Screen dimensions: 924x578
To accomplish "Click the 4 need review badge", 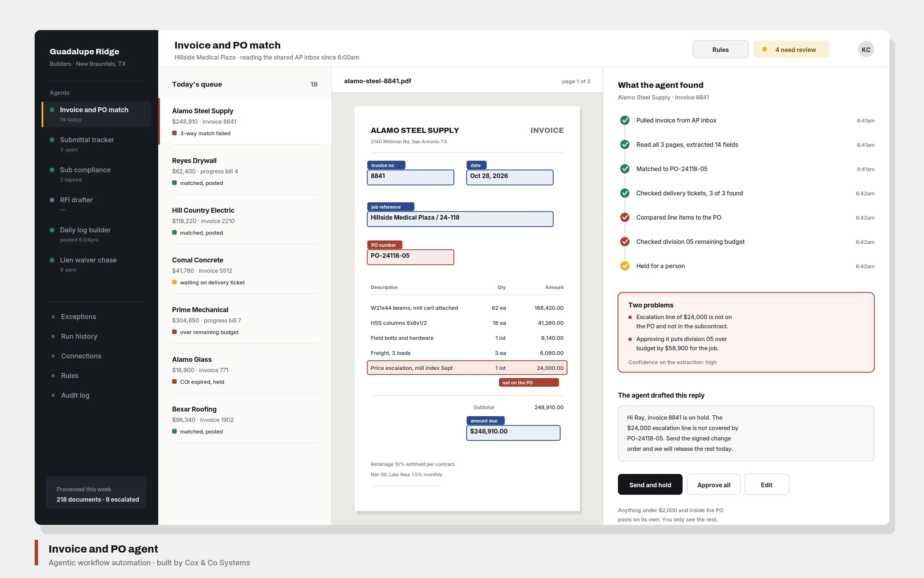I will click(791, 50).
